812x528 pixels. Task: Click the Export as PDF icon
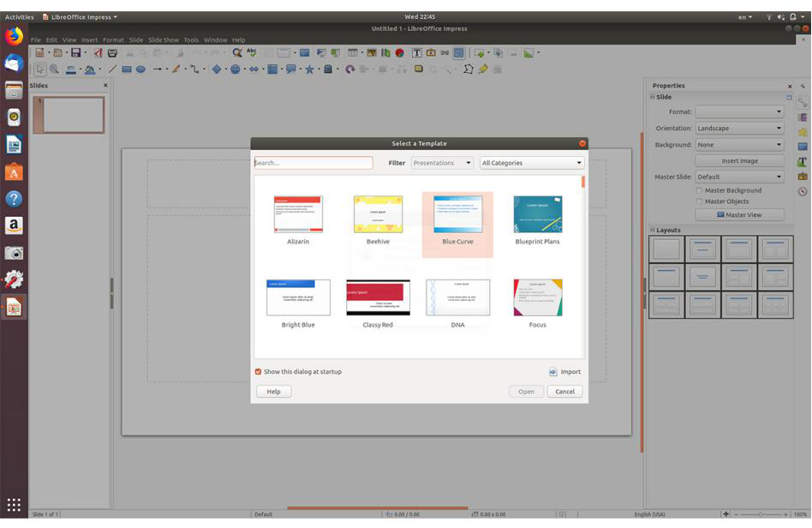coord(98,53)
